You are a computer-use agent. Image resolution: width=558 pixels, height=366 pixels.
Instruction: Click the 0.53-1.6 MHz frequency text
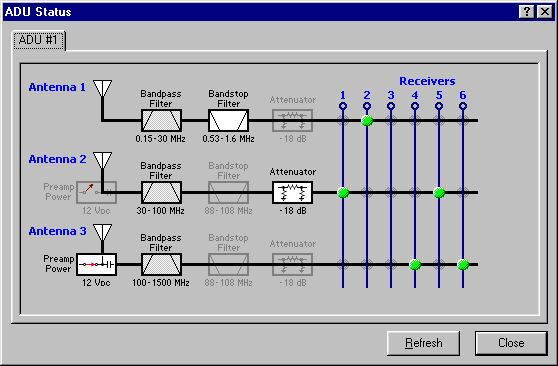(228, 139)
